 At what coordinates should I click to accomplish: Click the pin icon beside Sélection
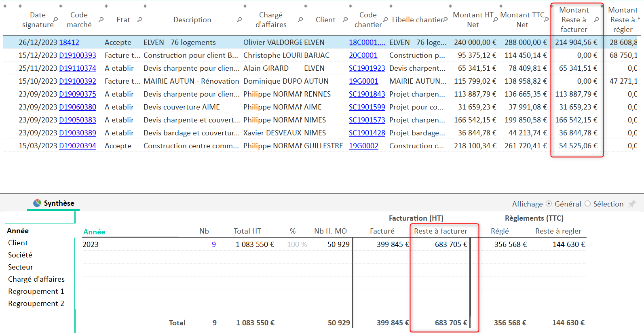632,204
